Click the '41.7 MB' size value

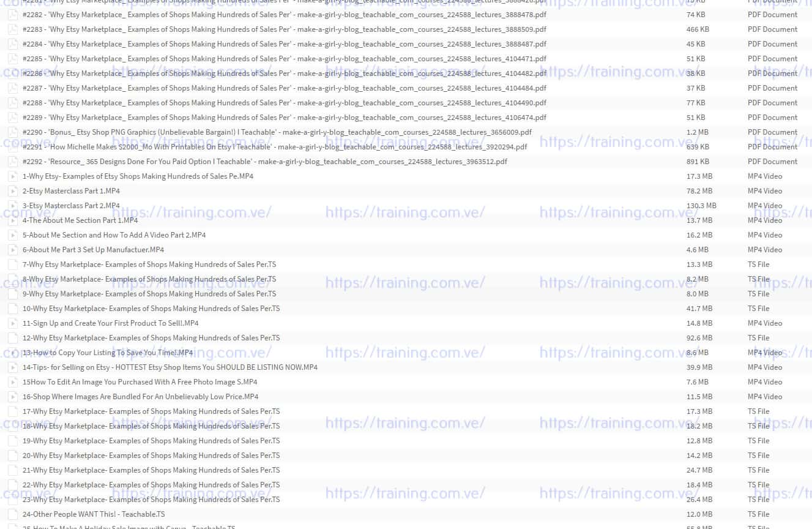[699, 309]
